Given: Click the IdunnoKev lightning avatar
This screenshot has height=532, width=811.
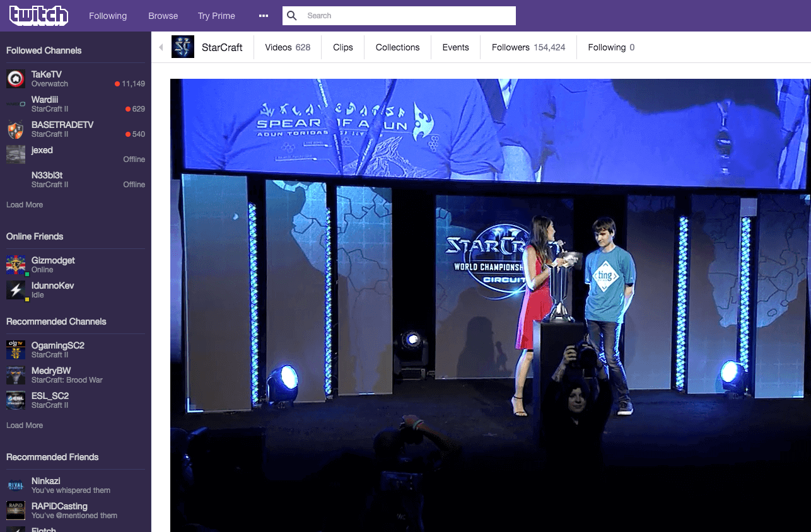Looking at the screenshot, I should click(x=16, y=290).
